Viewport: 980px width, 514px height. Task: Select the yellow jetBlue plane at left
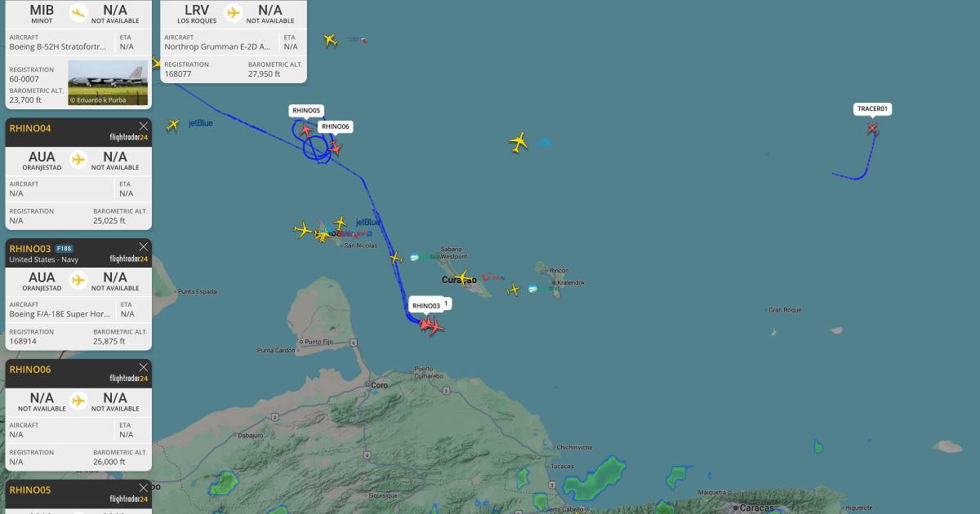(172, 125)
